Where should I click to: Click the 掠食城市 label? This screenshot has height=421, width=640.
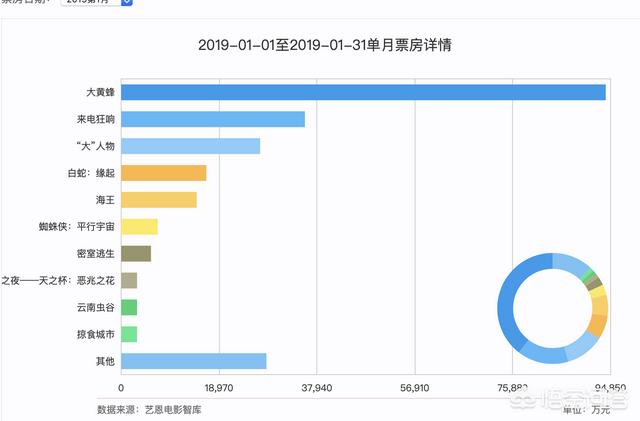point(96,334)
